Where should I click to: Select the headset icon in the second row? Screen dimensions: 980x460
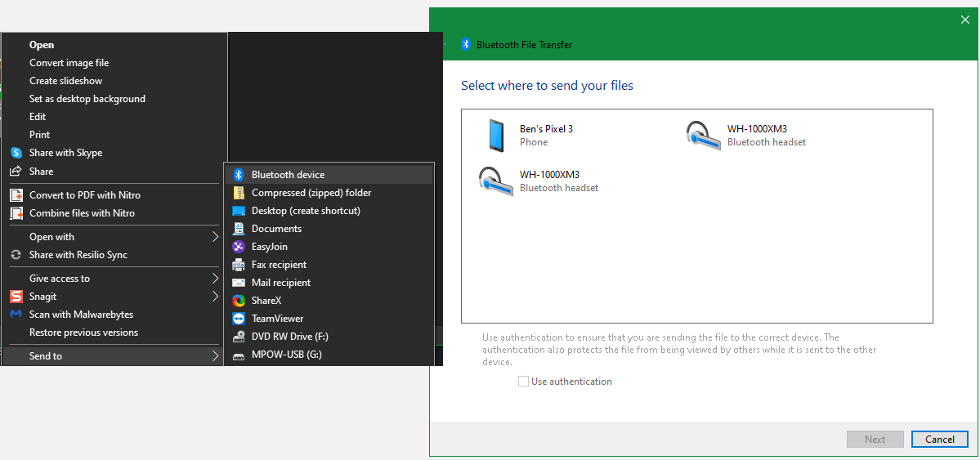coord(496,181)
